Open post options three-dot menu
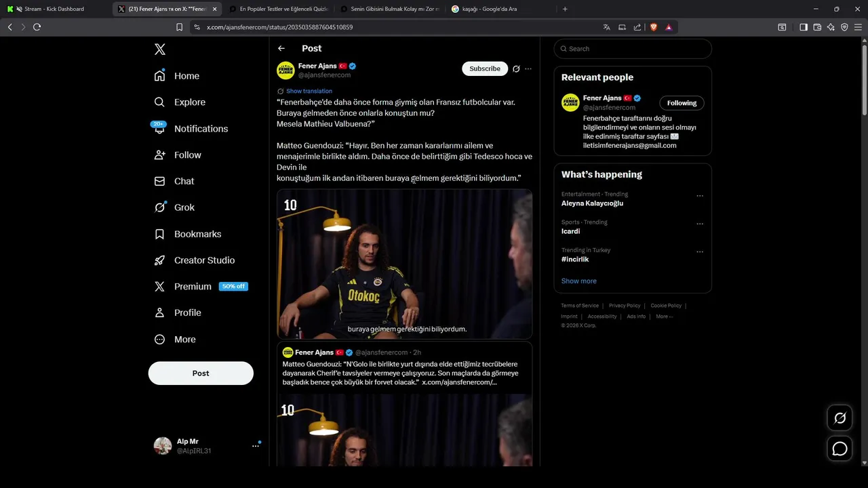Screen dimensions: 868x488 (528, 68)
